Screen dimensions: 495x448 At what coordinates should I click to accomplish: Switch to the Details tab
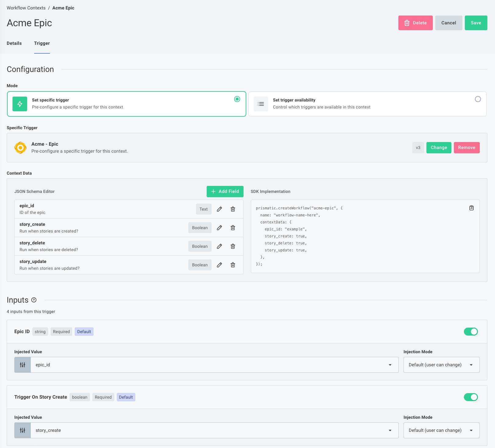(x=14, y=43)
